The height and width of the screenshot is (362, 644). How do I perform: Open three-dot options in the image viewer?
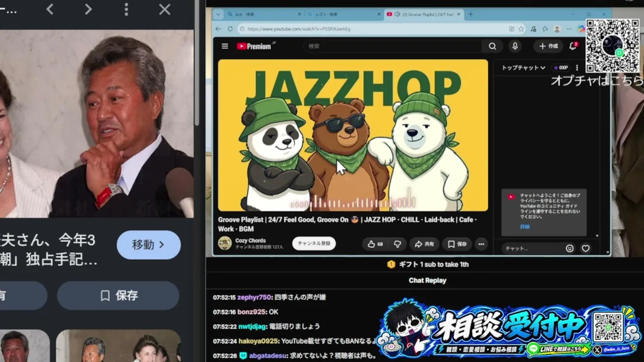(x=126, y=9)
